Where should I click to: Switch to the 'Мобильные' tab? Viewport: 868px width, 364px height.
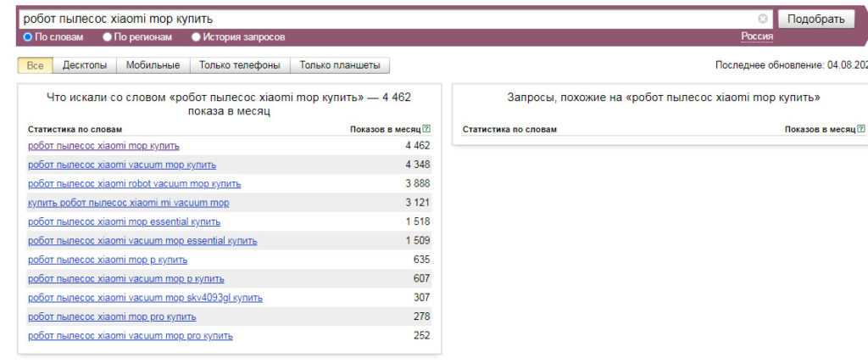153,65
